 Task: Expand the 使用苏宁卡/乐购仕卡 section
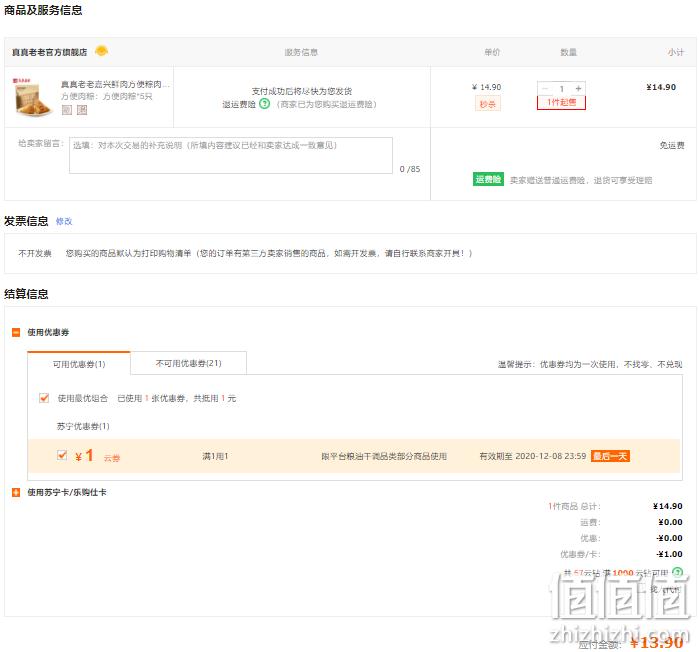point(16,492)
